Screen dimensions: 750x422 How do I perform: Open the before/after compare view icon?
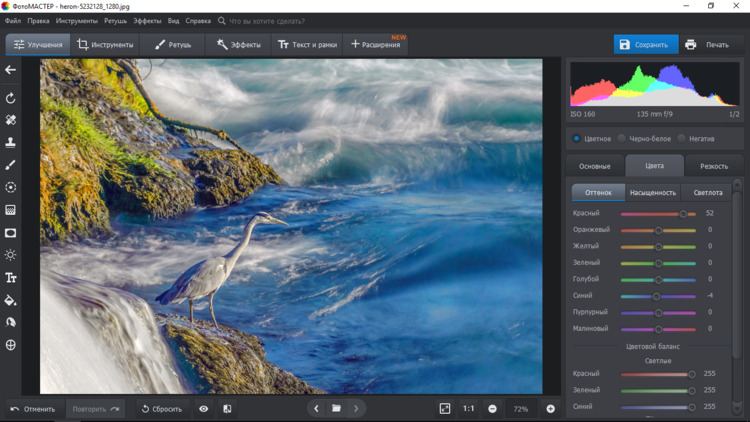pos(227,409)
